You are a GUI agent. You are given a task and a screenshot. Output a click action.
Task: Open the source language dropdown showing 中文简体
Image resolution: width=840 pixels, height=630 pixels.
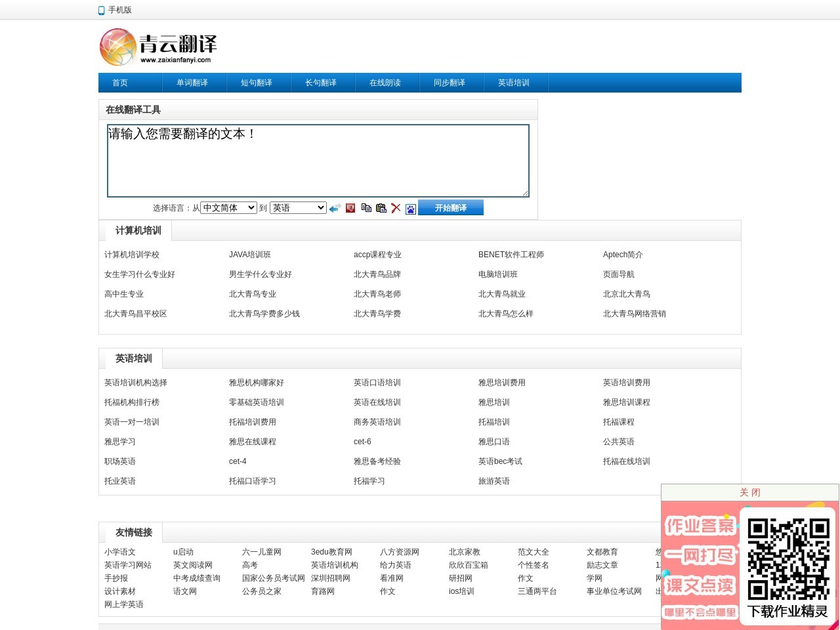click(x=228, y=207)
